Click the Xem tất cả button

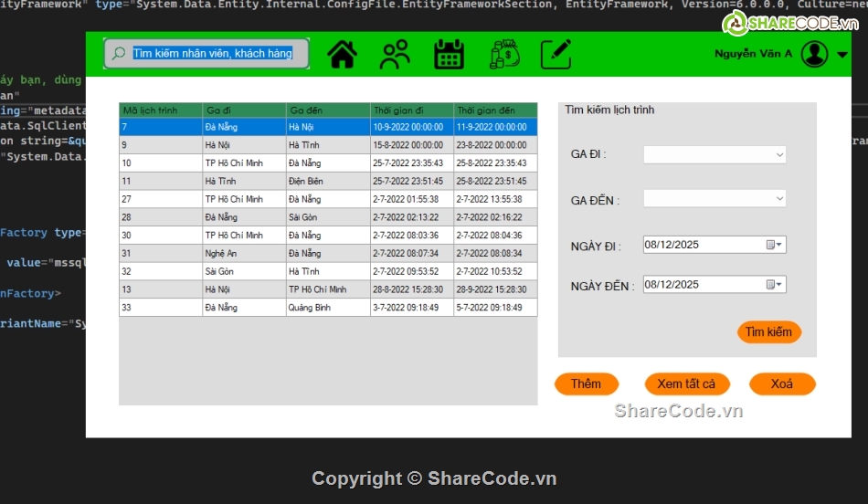686,384
